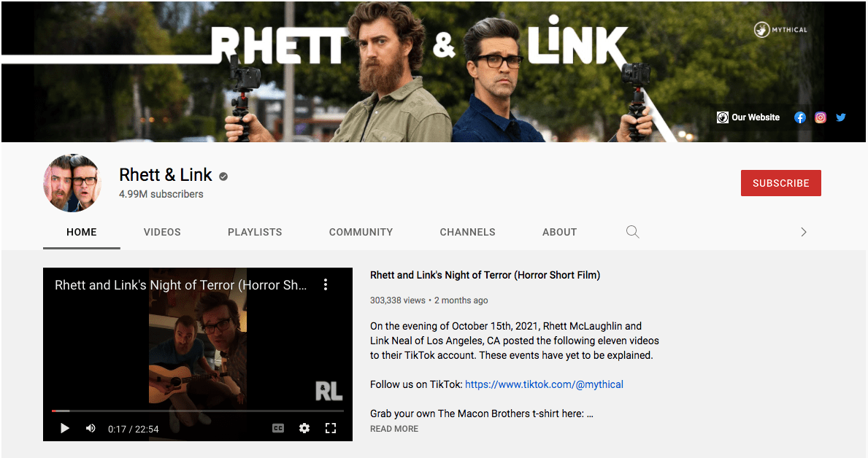Click the 4.99M subscribers count
The image size is (868, 458).
click(161, 194)
